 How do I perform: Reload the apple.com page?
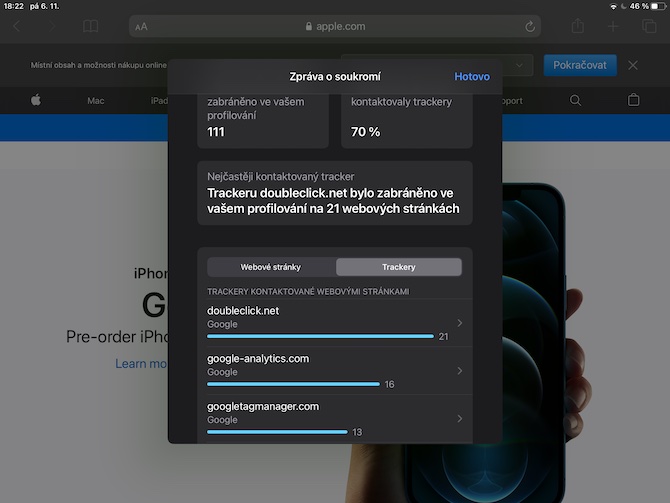530,26
